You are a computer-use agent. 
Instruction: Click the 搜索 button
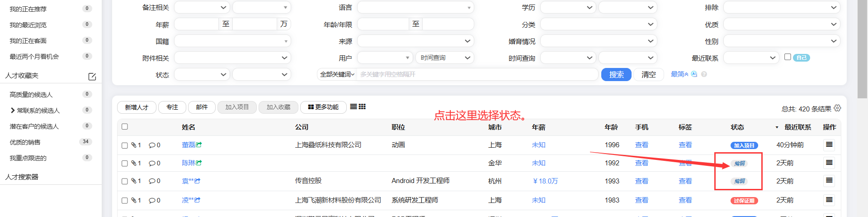click(616, 74)
